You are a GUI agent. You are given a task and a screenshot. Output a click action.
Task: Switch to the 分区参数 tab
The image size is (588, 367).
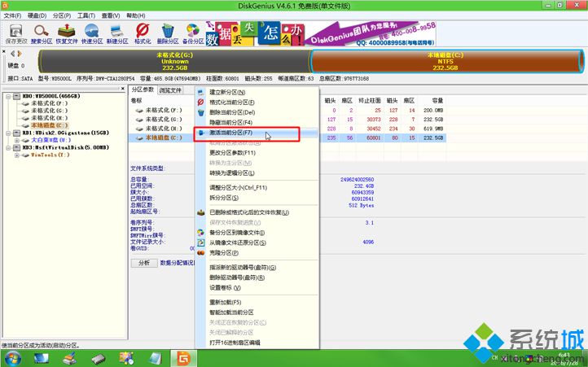[143, 90]
